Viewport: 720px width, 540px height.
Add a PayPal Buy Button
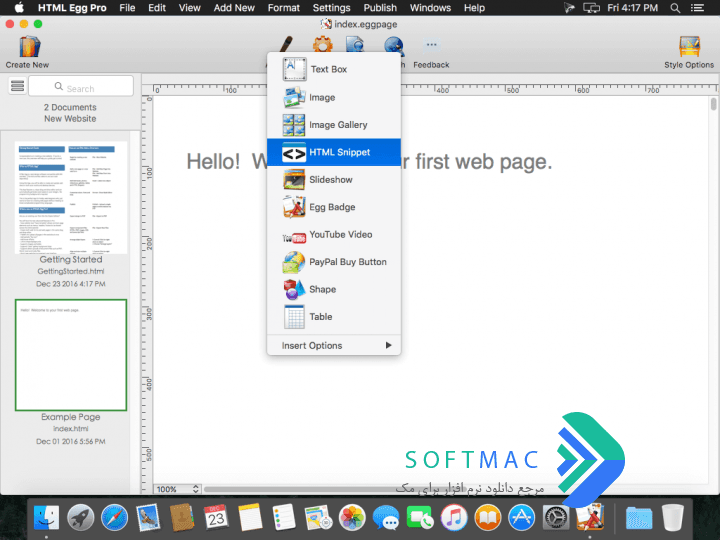coord(334,262)
